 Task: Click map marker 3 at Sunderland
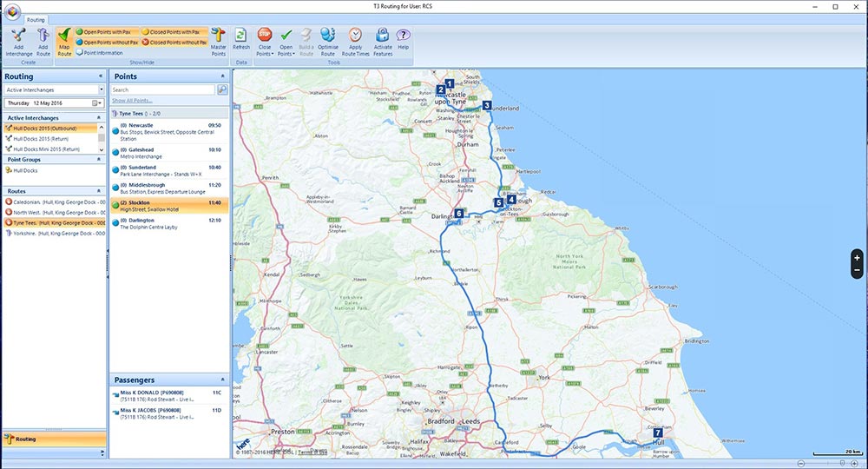(487, 105)
